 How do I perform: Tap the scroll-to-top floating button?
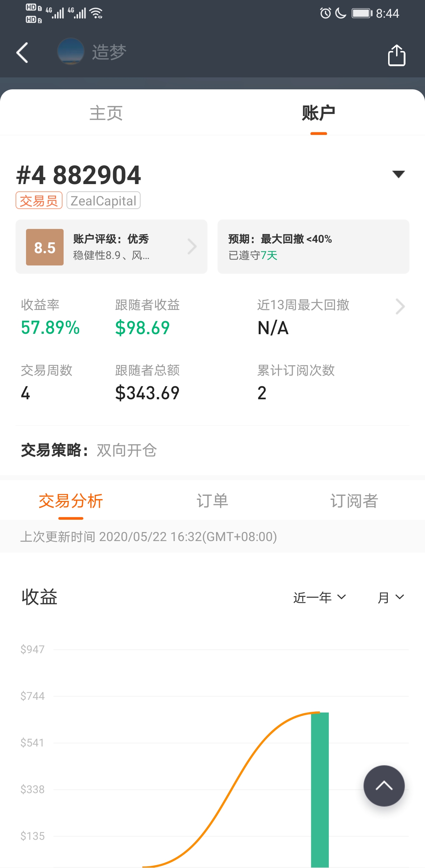[x=384, y=786]
